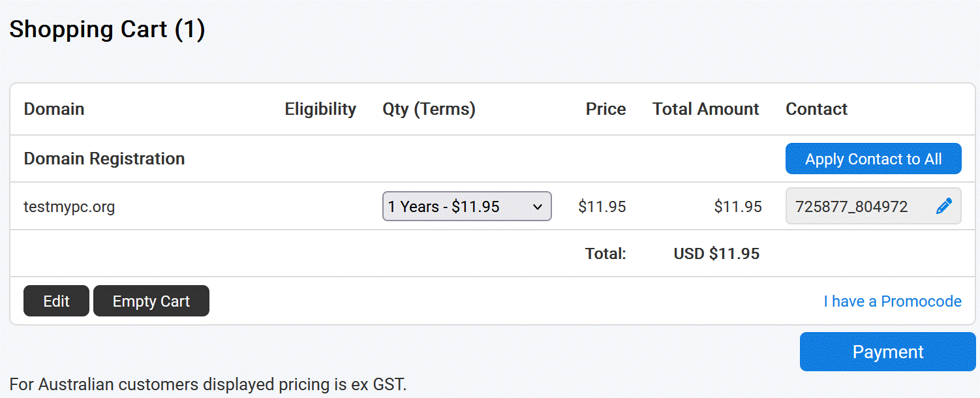980x398 pixels.
Task: Click the chevron arrow in the Qty selector
Action: [538, 207]
